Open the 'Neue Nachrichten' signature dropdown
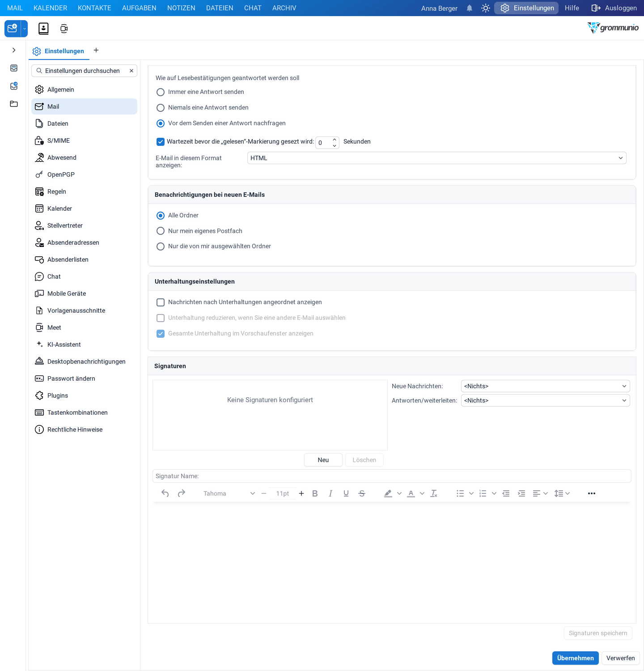Image resolution: width=644 pixels, height=671 pixels. [545, 386]
